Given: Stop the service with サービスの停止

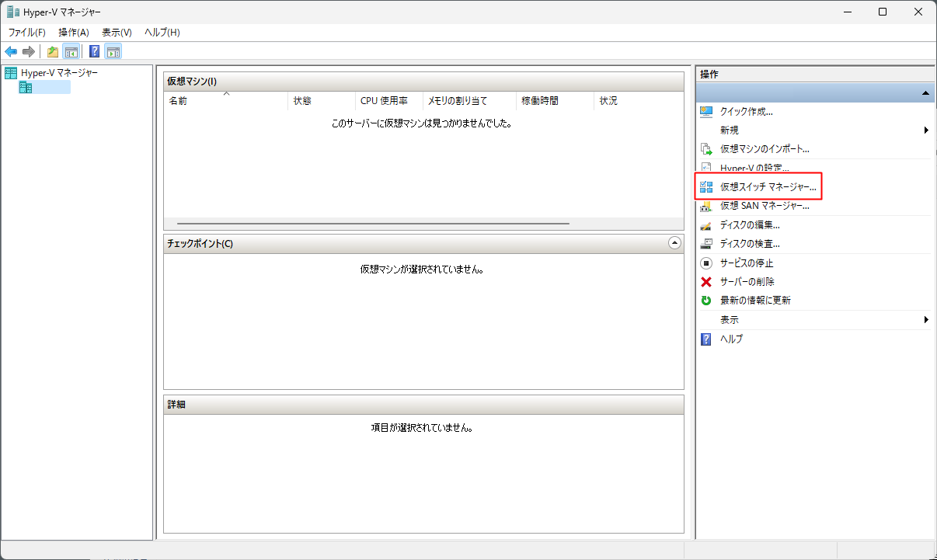Looking at the screenshot, I should tap(746, 263).
